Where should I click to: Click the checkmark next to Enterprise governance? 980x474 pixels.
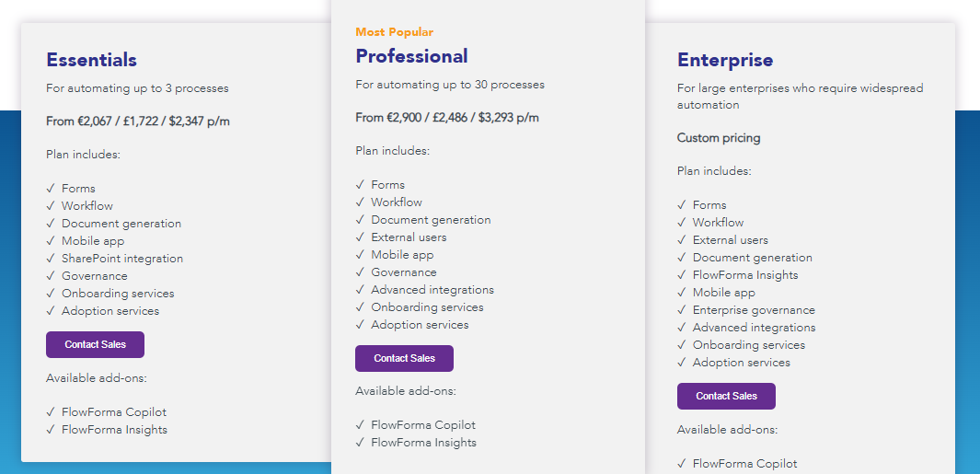point(682,310)
